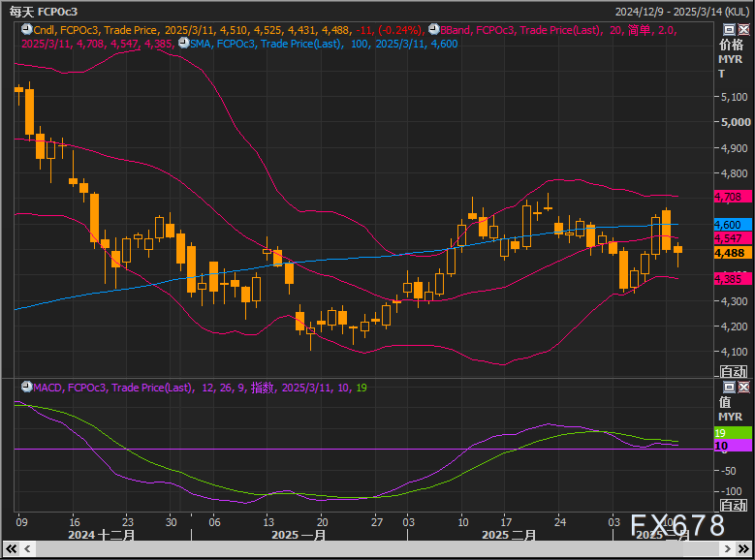Viewport: 755px width, 560px height.
Task: Toggle 自动 auto-scale at bottom of MACD axis
Action: pos(733,505)
